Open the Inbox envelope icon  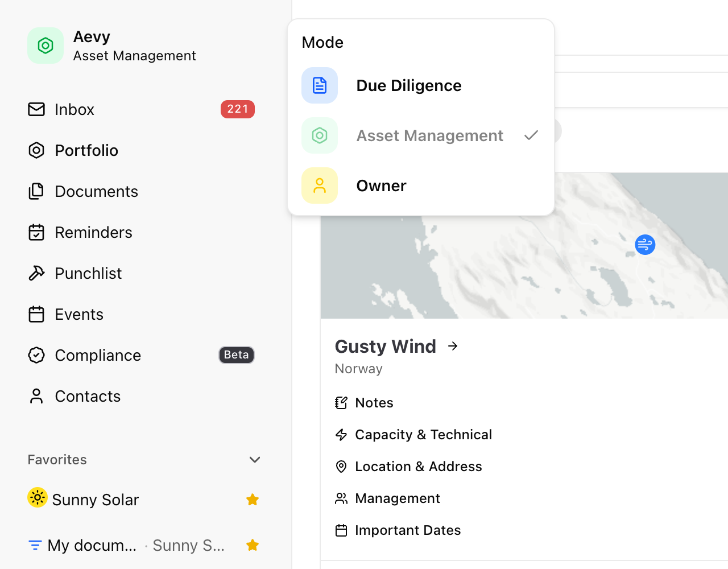pyautogui.click(x=36, y=109)
